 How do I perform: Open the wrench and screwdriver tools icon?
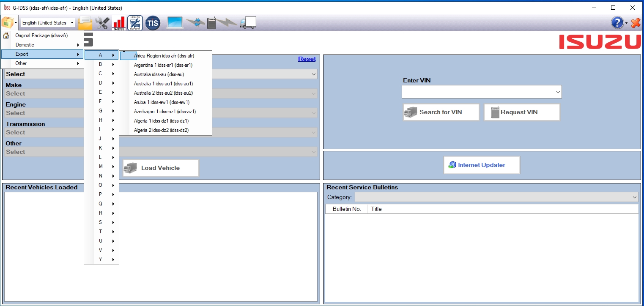point(102,23)
